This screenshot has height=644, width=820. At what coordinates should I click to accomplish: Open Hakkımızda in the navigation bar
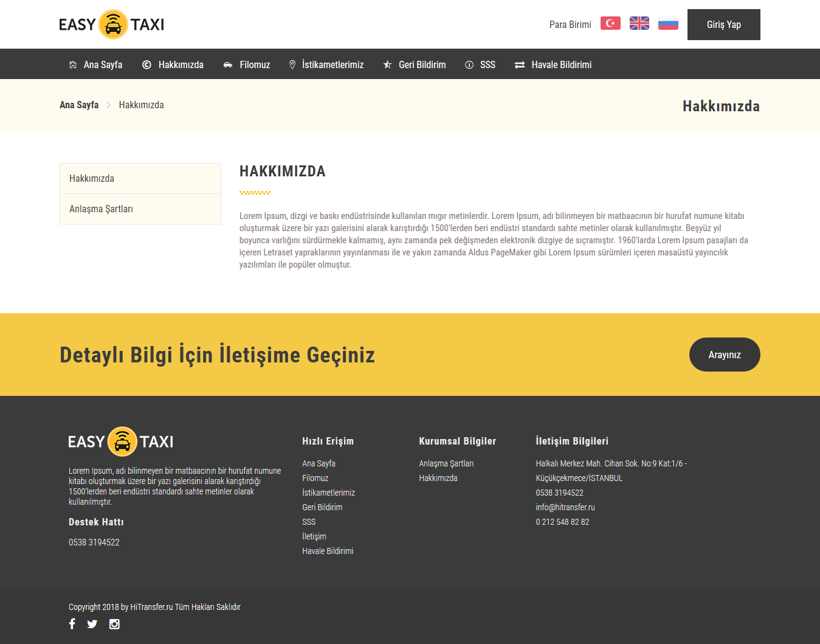[x=181, y=64]
